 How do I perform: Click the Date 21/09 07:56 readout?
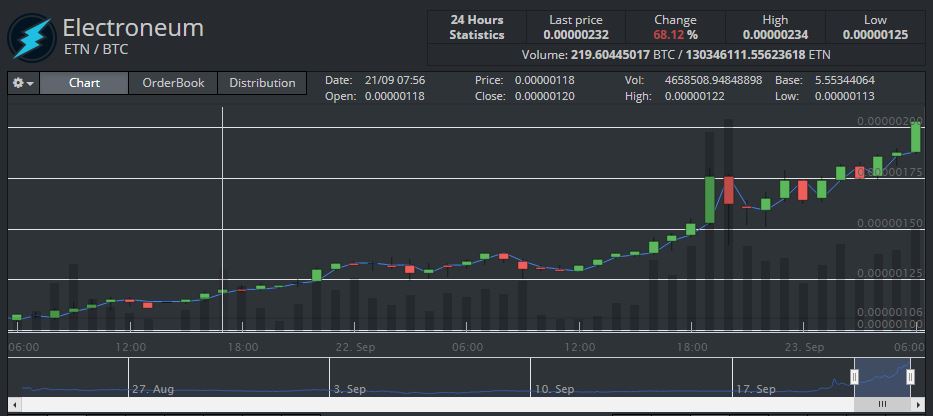(x=375, y=80)
